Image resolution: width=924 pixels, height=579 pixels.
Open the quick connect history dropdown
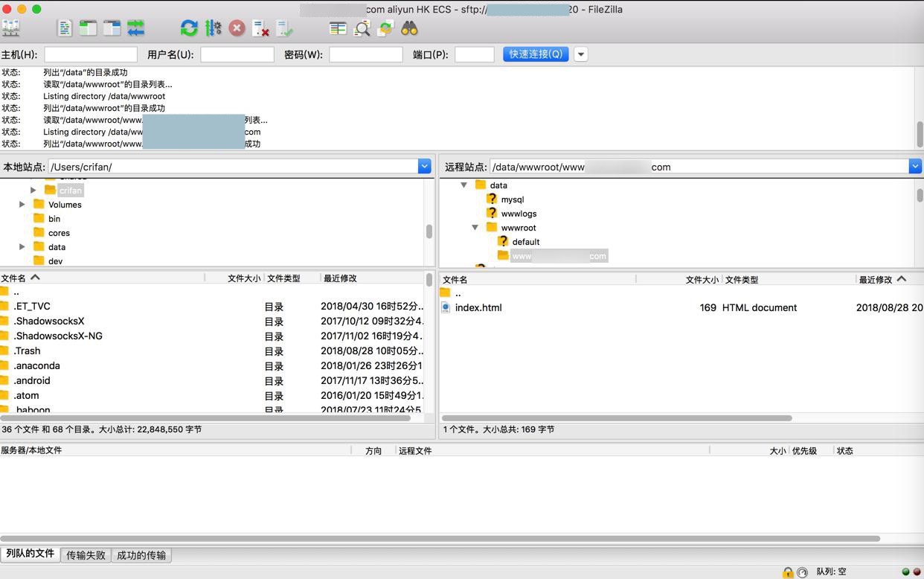(x=581, y=54)
